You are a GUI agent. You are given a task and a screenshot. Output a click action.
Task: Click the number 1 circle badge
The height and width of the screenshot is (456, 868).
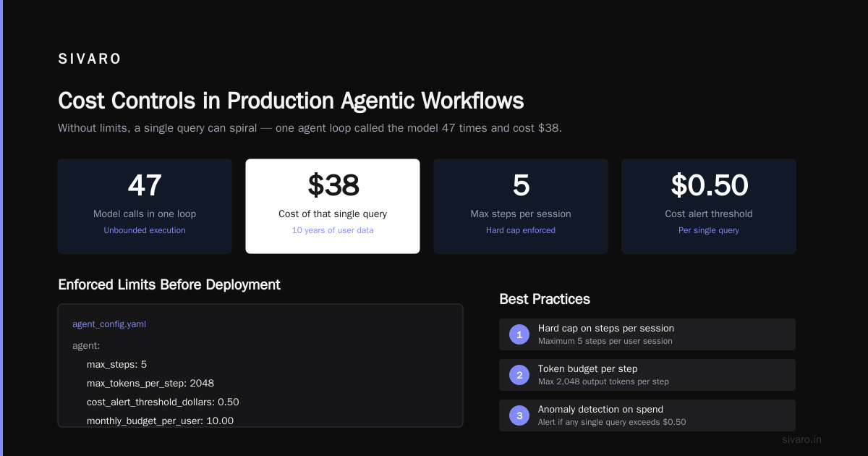519,334
